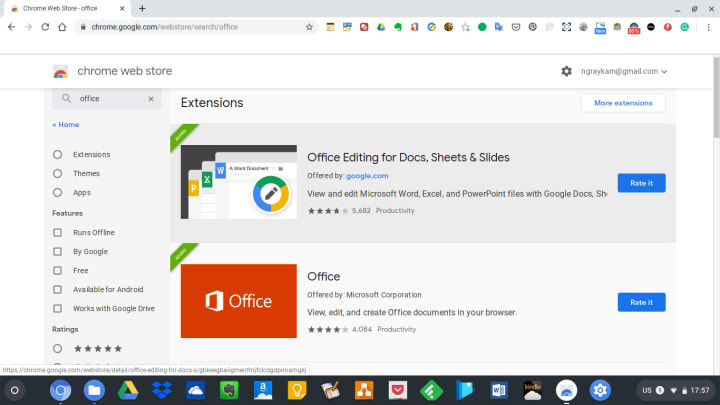
Task: Select the Extensions radio filter
Action: coord(57,154)
